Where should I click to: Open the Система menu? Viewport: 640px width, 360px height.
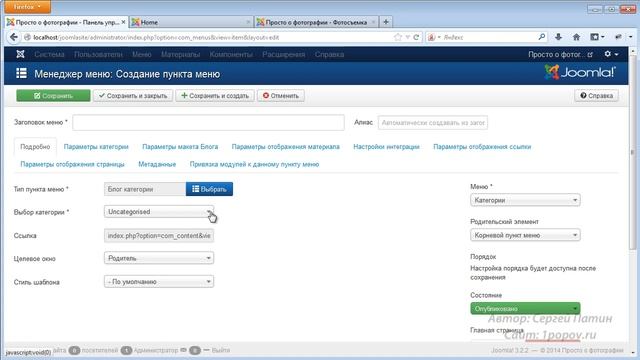(x=49, y=54)
